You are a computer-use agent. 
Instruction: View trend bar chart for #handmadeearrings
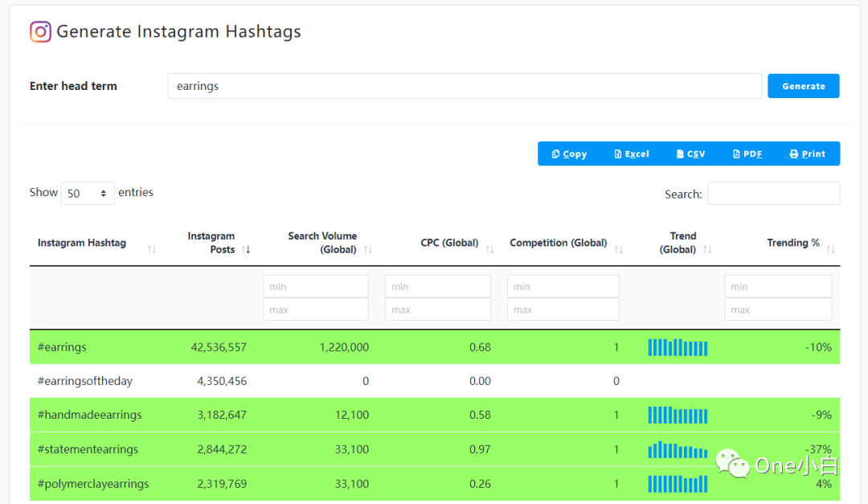tap(678, 415)
